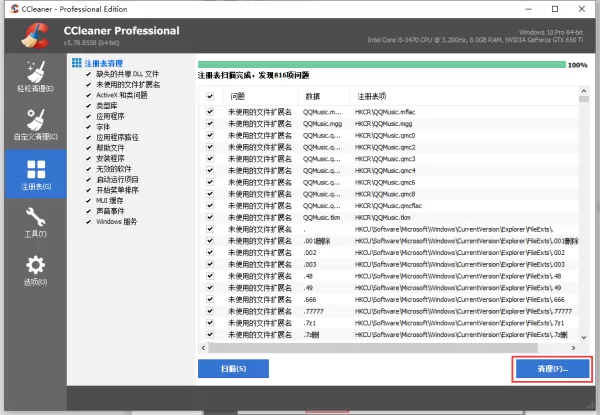Click the registry cleaner grid icon
The height and width of the screenshot is (415, 600).
77,63
